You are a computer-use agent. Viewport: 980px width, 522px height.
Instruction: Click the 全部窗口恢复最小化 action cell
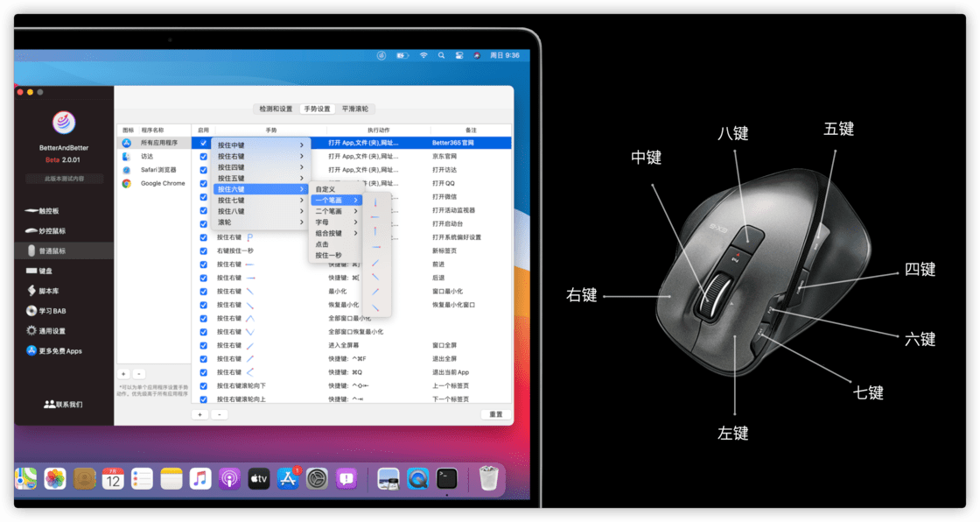pos(356,332)
